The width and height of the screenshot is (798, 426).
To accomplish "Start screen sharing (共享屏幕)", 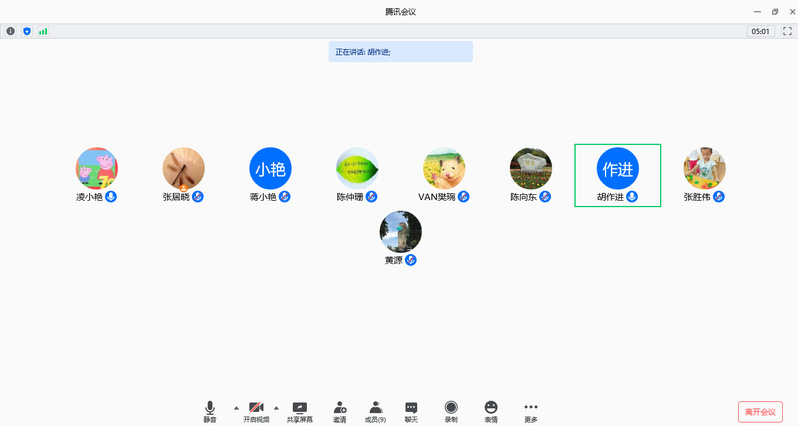I will coord(299,411).
